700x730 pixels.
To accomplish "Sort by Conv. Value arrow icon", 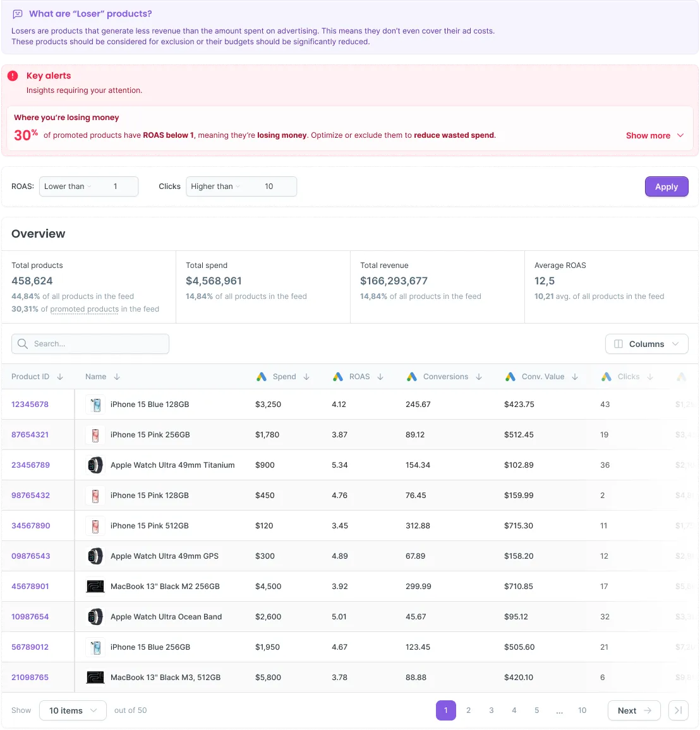I will click(x=575, y=377).
